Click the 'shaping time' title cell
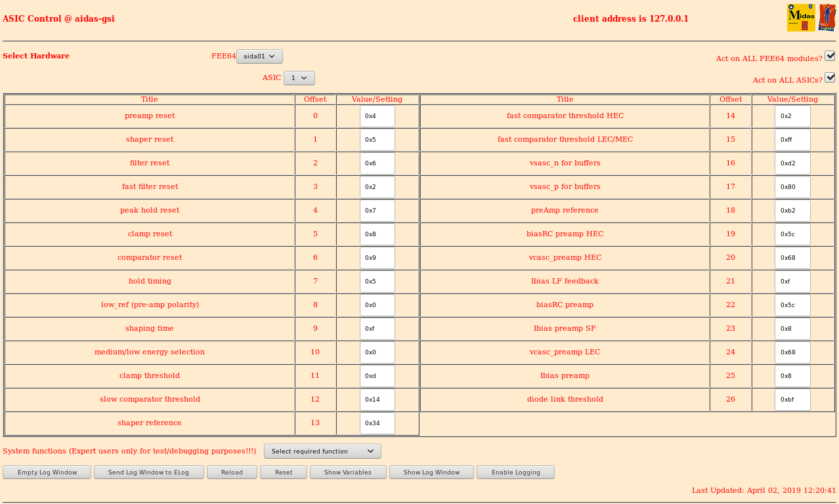The image size is (839, 504). (x=150, y=329)
